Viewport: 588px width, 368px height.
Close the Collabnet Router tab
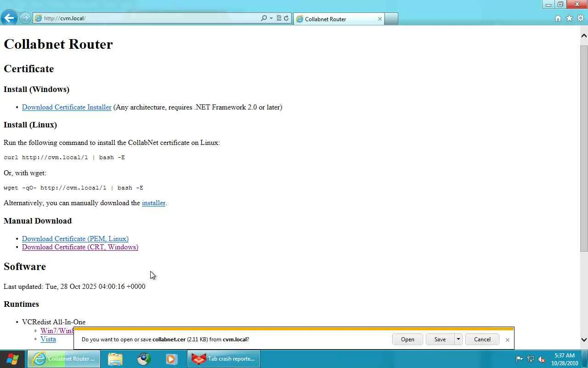pyautogui.click(x=379, y=19)
